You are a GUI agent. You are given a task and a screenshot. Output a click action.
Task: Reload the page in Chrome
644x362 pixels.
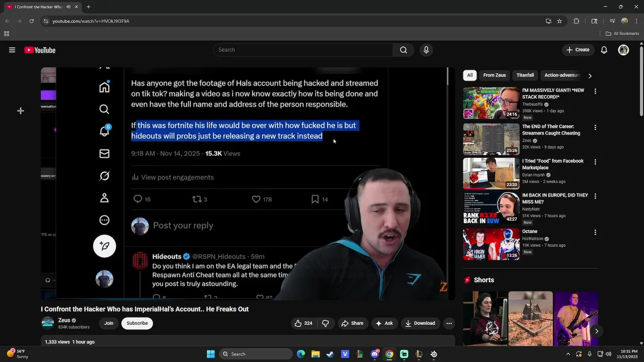[31, 21]
